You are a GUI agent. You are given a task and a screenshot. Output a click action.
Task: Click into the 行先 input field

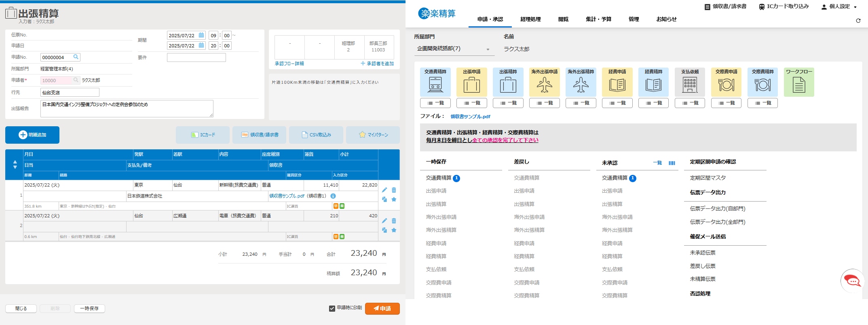pyautogui.click(x=70, y=92)
